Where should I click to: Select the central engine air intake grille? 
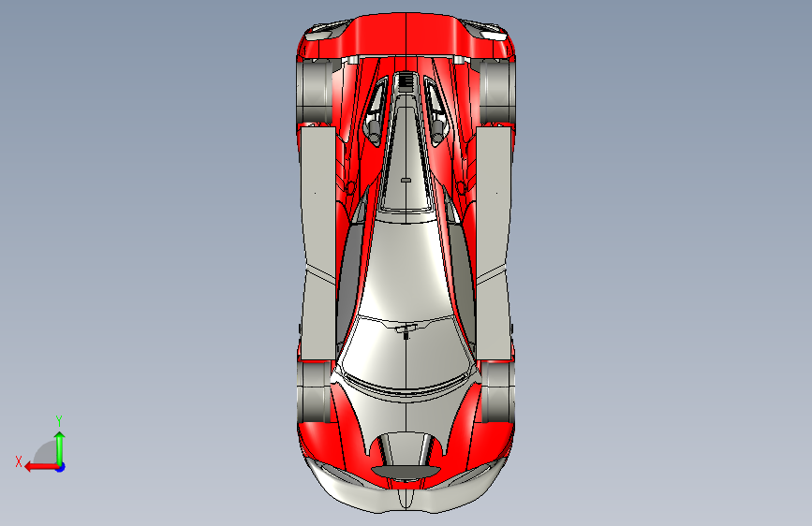tap(406, 82)
